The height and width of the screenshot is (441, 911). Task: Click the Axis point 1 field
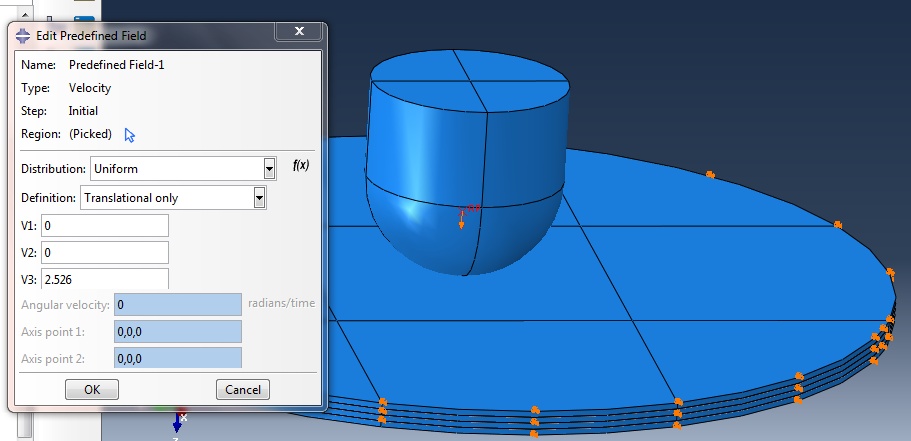click(178, 332)
